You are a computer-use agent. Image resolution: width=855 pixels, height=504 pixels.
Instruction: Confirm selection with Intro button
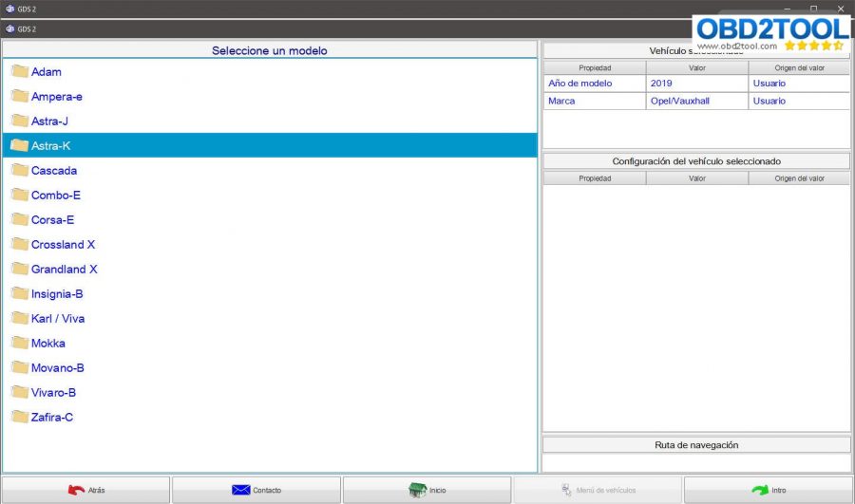click(x=769, y=490)
